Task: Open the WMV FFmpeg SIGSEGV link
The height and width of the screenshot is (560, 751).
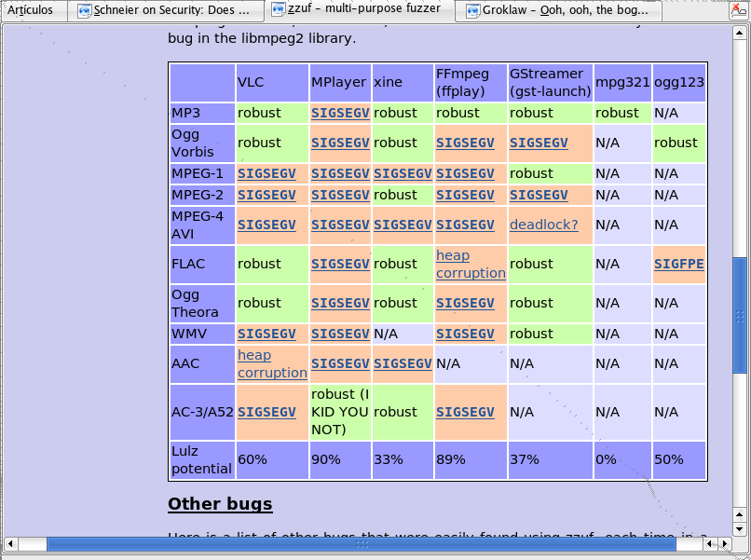Action: pyautogui.click(x=465, y=334)
